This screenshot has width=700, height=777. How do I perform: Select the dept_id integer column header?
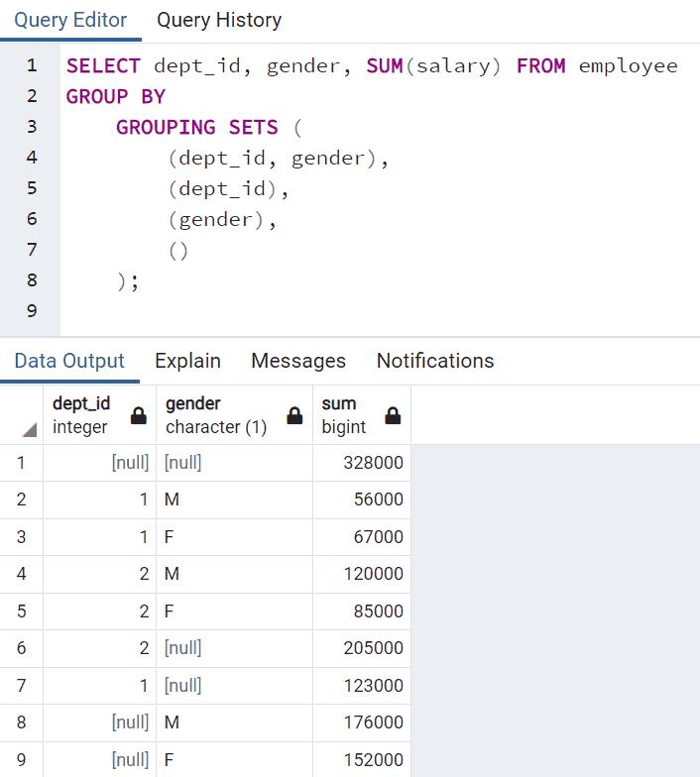pyautogui.click(x=81, y=415)
